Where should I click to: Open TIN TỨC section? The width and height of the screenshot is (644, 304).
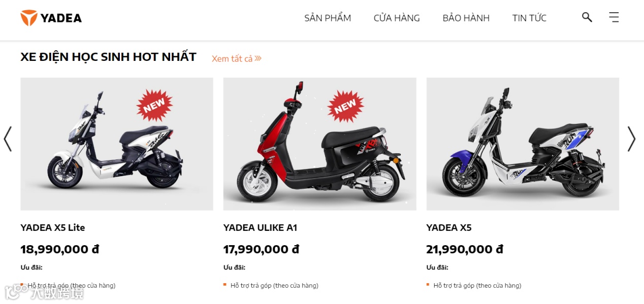[529, 18]
